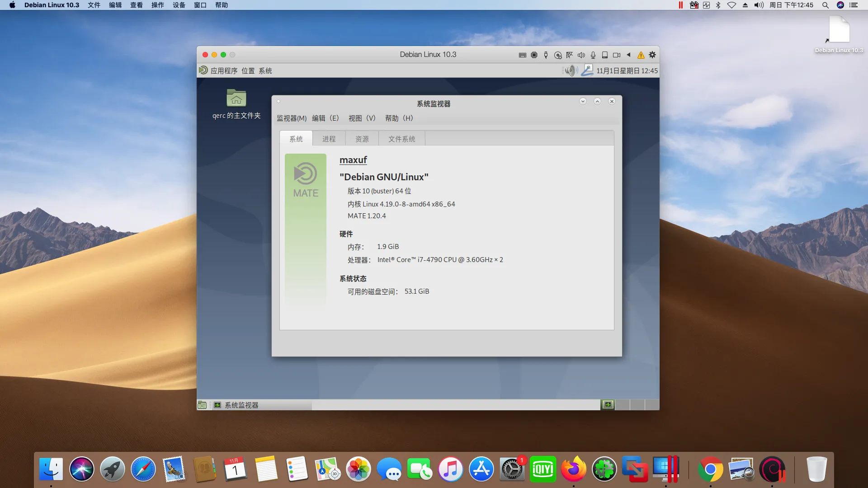
Task: Switch to the 资源 tab
Action: (362, 139)
